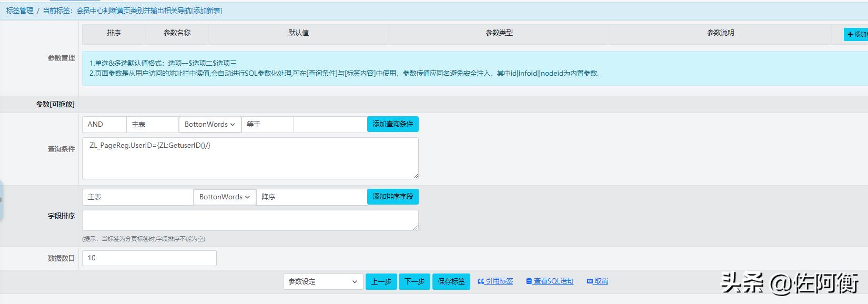Open the AND condition operator selector

coord(104,124)
